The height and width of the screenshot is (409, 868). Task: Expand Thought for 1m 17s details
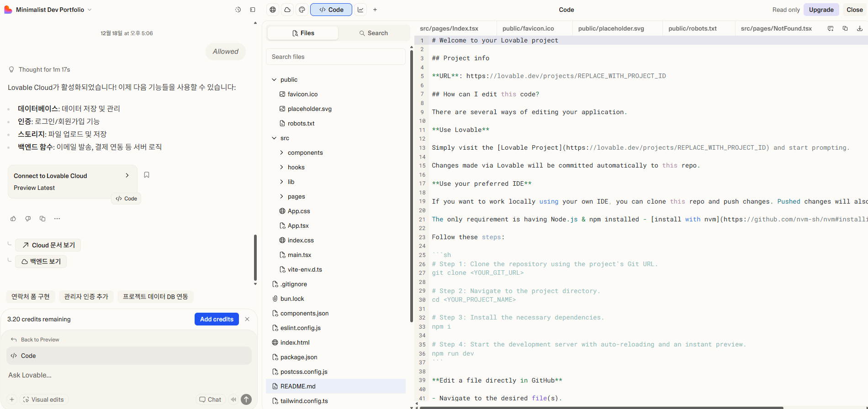click(44, 69)
